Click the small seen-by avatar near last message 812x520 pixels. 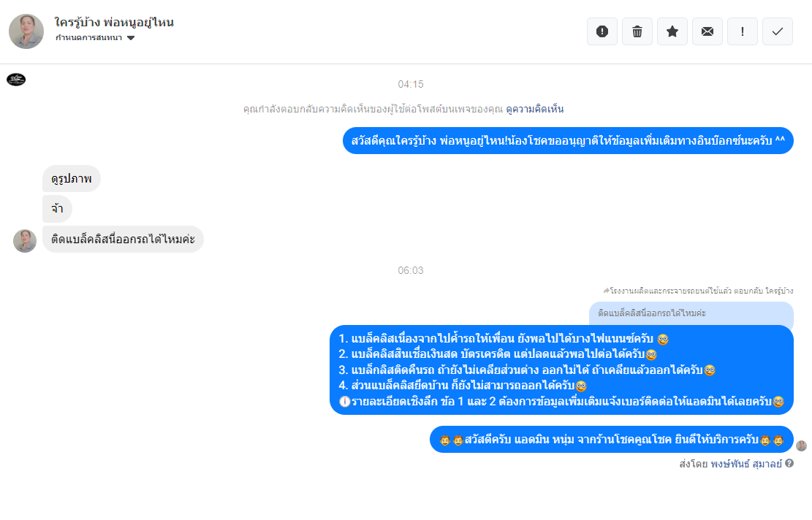(801, 446)
